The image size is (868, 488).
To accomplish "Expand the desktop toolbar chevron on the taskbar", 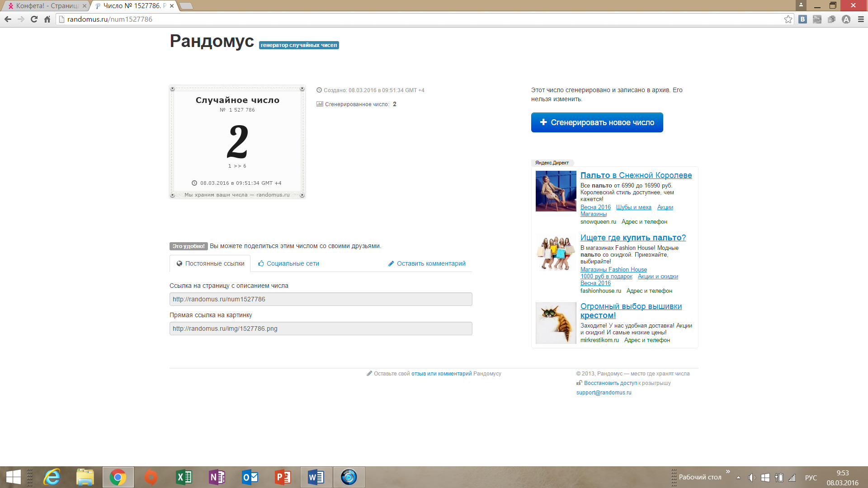I will [728, 472].
